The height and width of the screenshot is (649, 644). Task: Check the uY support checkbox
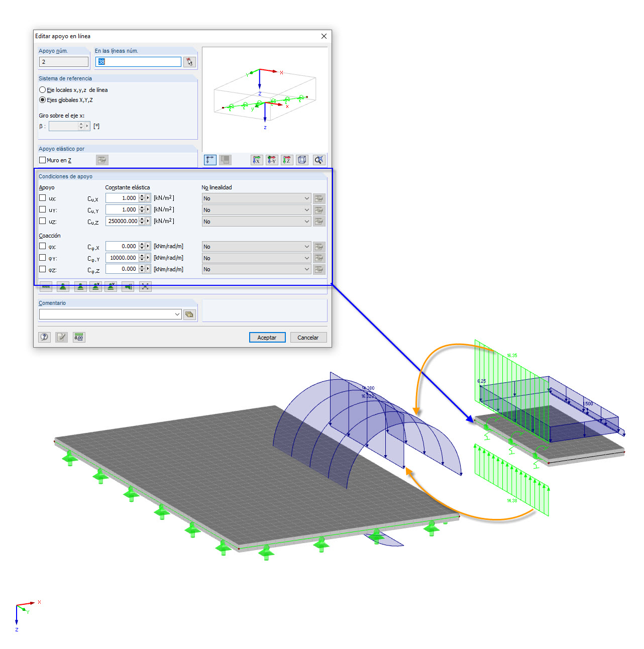pyautogui.click(x=43, y=209)
